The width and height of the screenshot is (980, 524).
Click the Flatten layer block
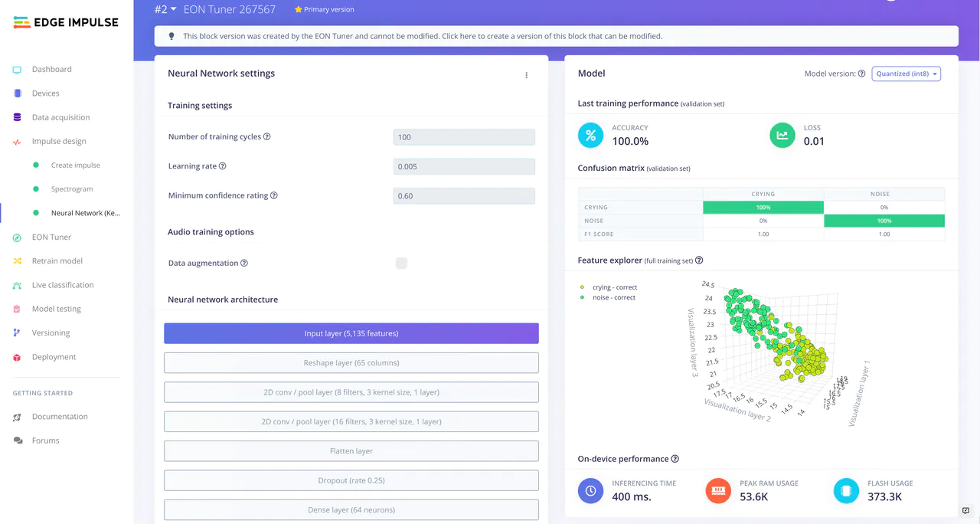pyautogui.click(x=351, y=451)
